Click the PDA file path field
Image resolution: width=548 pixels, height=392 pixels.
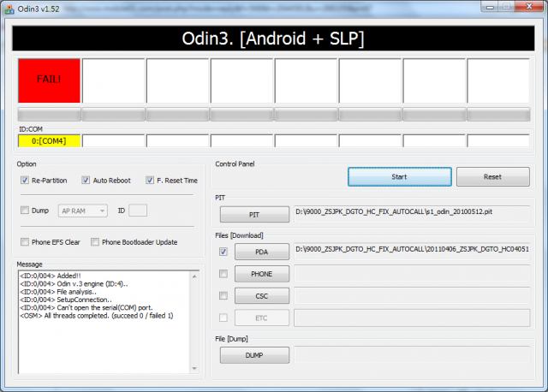[412, 251]
